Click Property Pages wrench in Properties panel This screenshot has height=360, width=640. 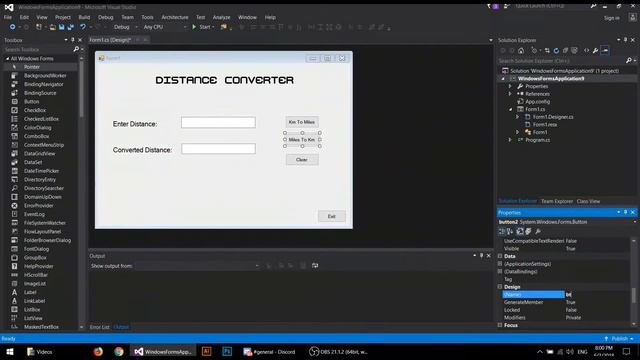pos(538,231)
